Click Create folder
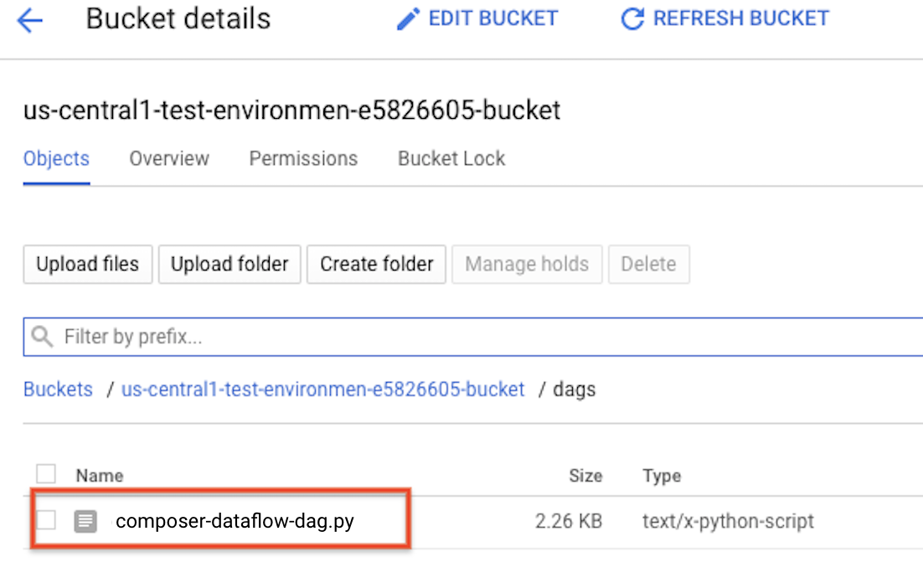923x588 pixels. point(375,264)
